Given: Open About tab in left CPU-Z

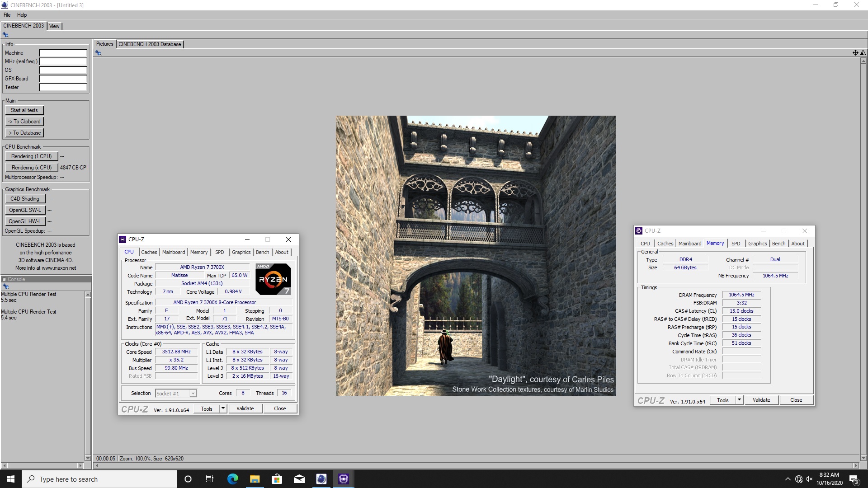Looking at the screenshot, I should coord(282,252).
